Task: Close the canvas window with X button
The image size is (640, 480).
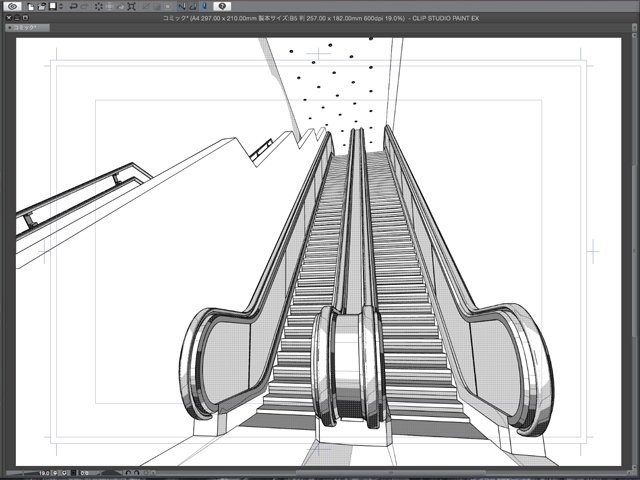Action: click(x=9, y=18)
